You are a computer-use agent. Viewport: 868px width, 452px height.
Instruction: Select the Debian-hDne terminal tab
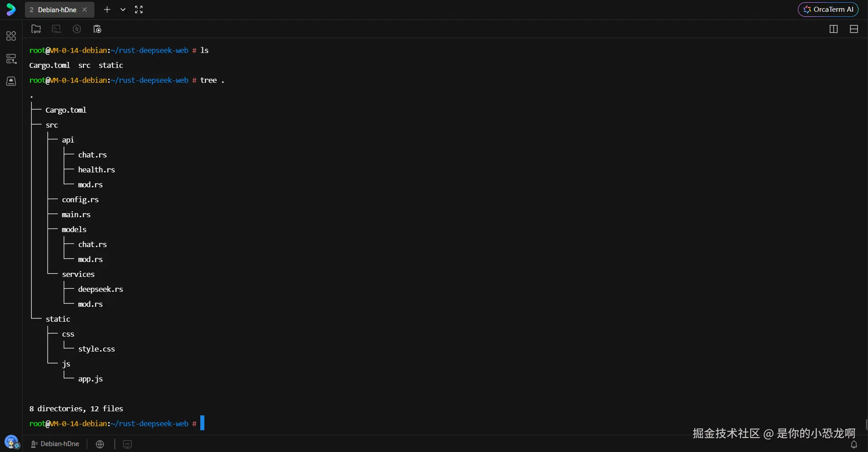coord(57,10)
